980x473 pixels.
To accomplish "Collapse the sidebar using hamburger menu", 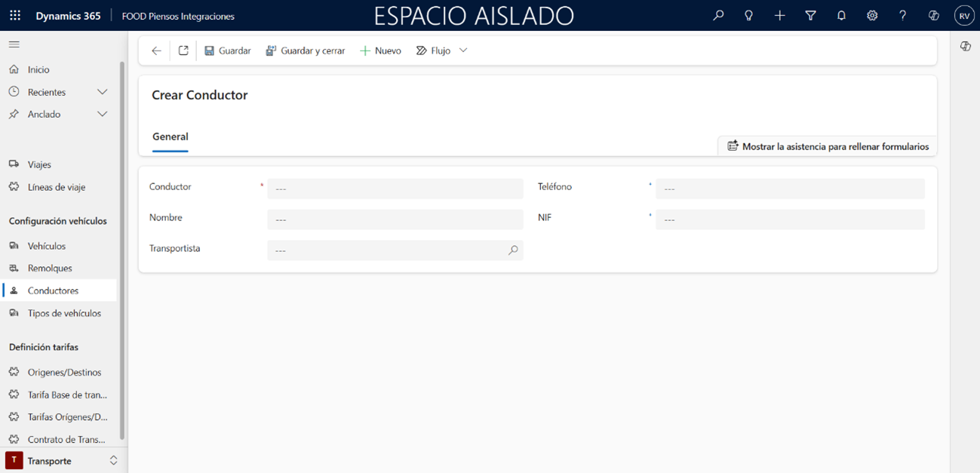I will 14,45.
